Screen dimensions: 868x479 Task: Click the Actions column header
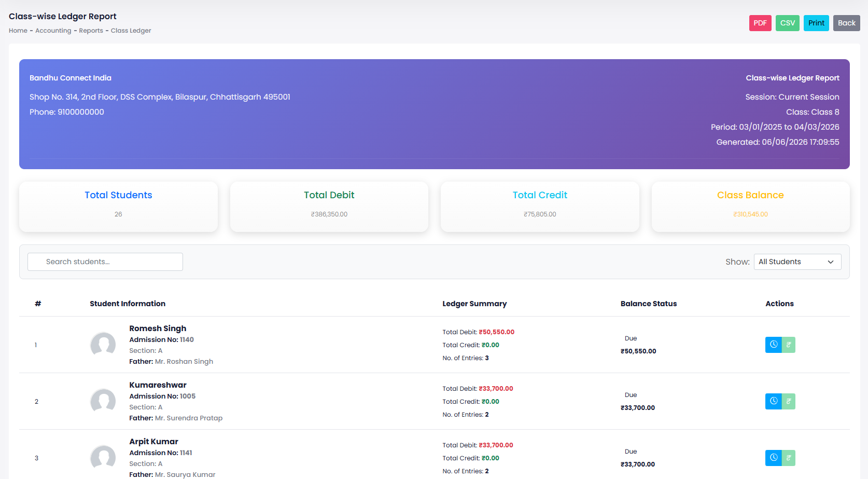(x=779, y=304)
